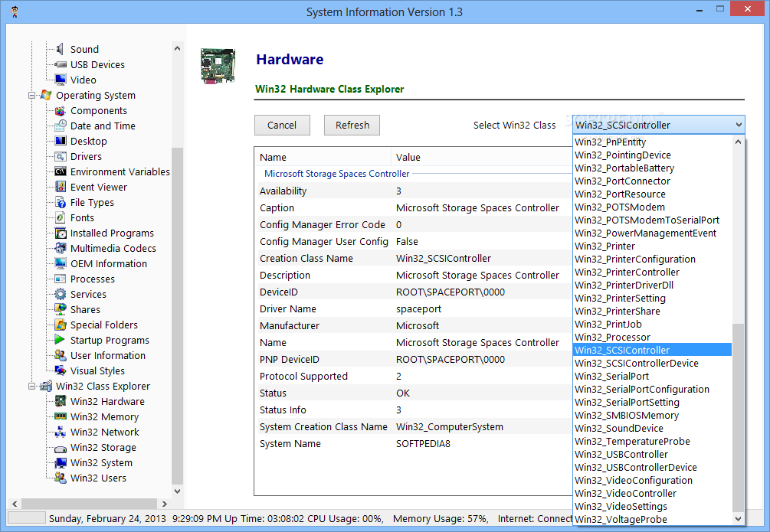
Task: Click the System Name value SOFTPEDIA8
Action: click(x=423, y=444)
